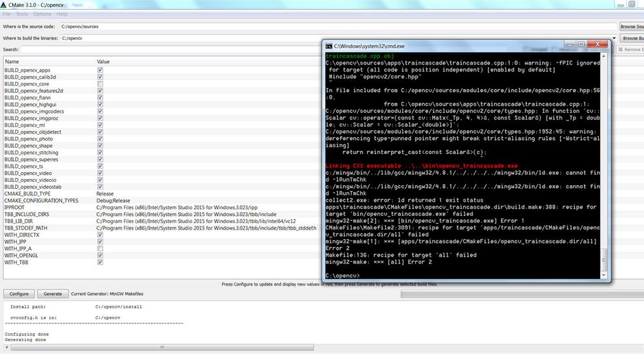The width and height of the screenshot is (644, 354).
Task: Click the Search input field
Action: [170, 50]
